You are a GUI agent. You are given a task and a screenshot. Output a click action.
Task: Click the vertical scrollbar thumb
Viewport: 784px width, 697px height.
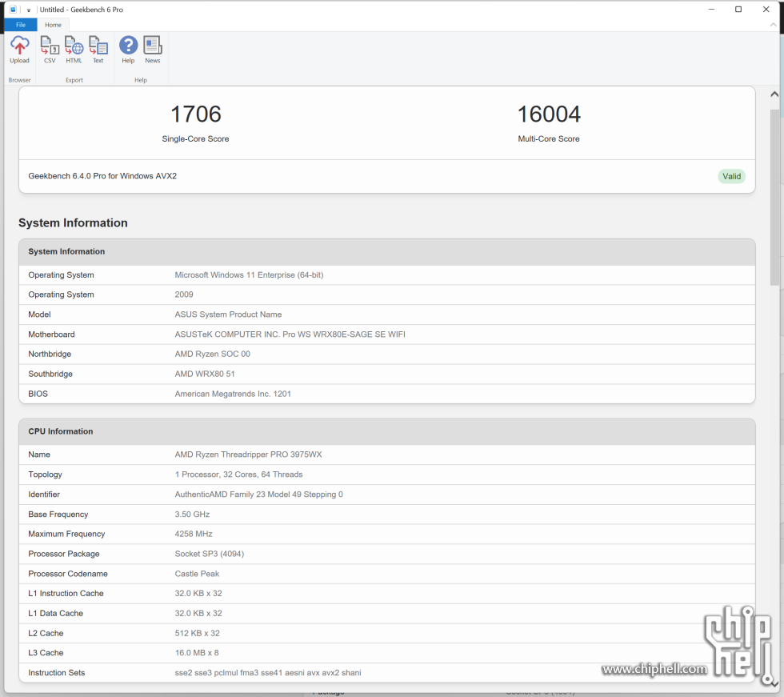click(x=774, y=198)
